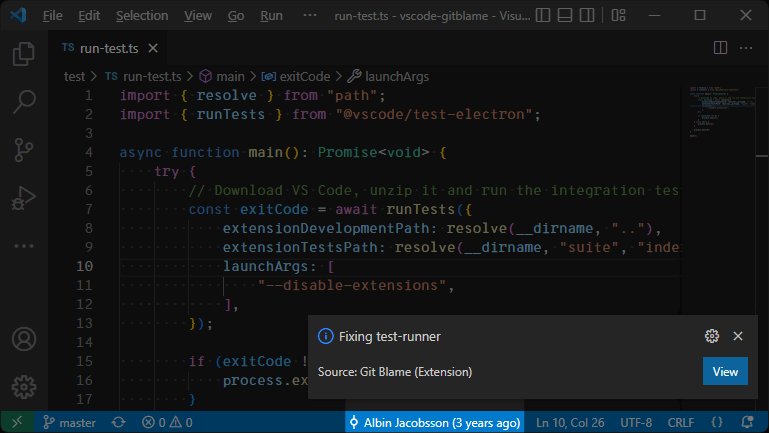
Task: Close the run-test.ts tab
Action: click(x=153, y=48)
